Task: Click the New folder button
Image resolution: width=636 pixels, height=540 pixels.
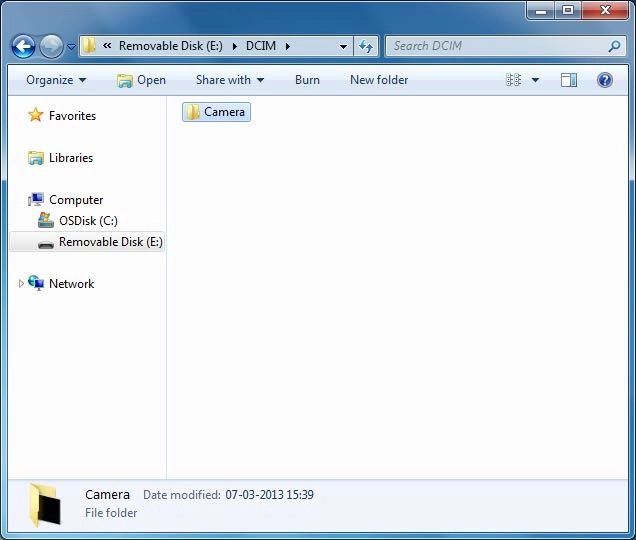Action: [x=379, y=80]
